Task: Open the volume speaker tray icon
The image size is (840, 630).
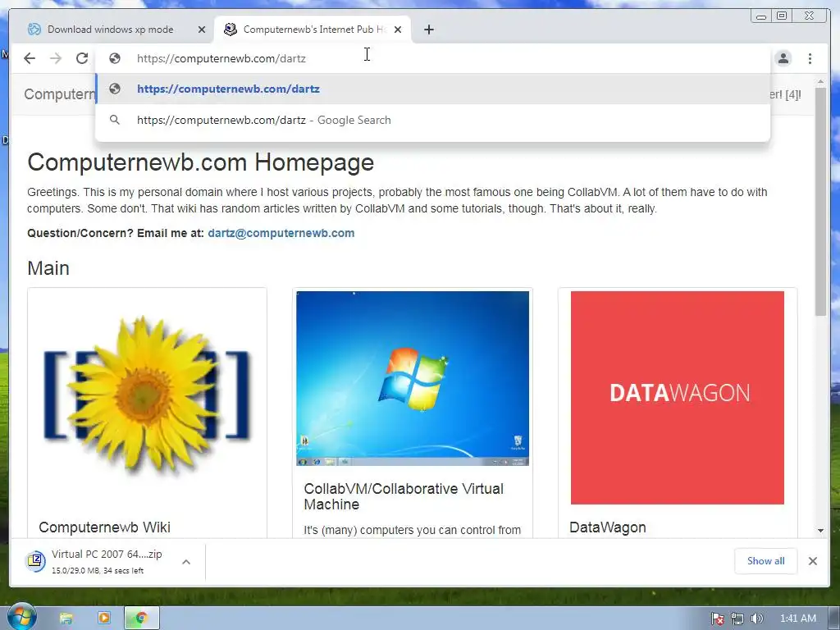Action: coord(756,619)
